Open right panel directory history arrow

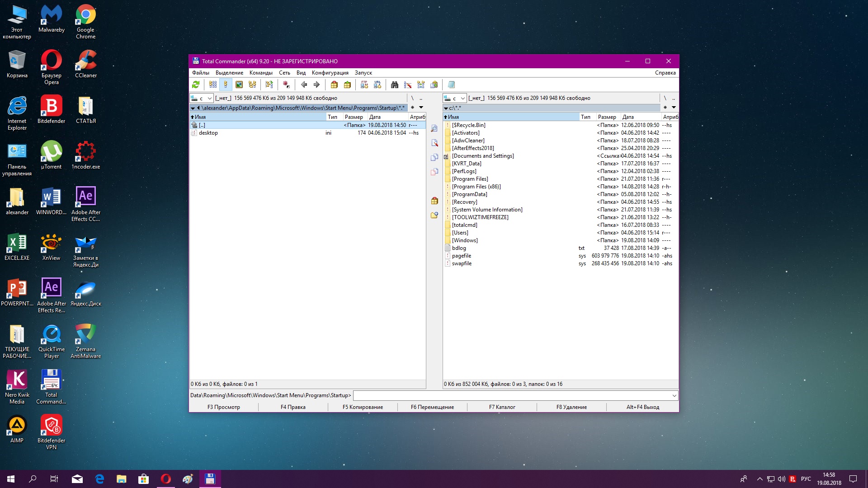674,108
